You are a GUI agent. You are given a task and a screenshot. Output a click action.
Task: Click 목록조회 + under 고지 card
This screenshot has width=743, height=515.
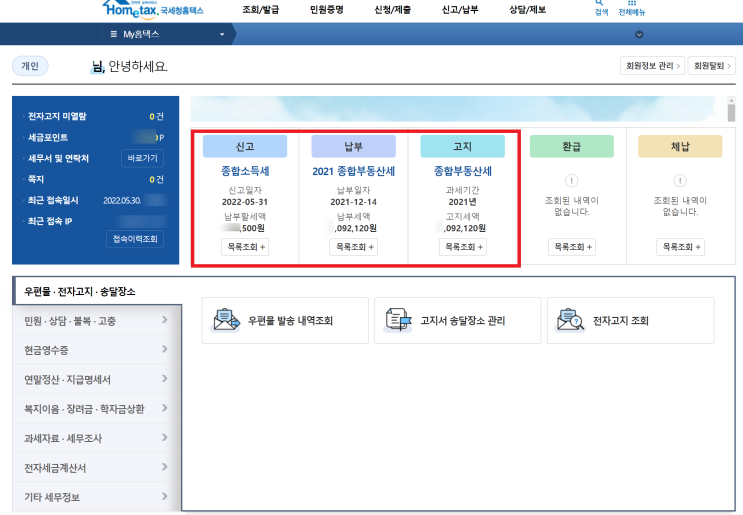[463, 247]
